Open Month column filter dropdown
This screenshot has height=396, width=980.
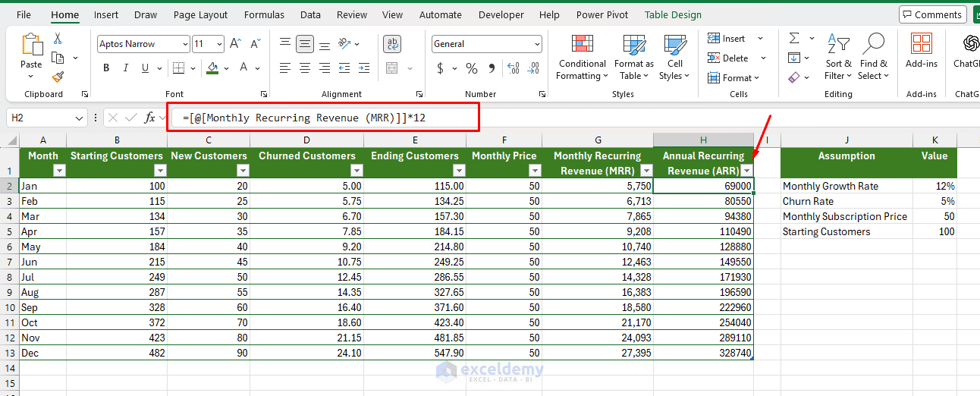pos(59,171)
